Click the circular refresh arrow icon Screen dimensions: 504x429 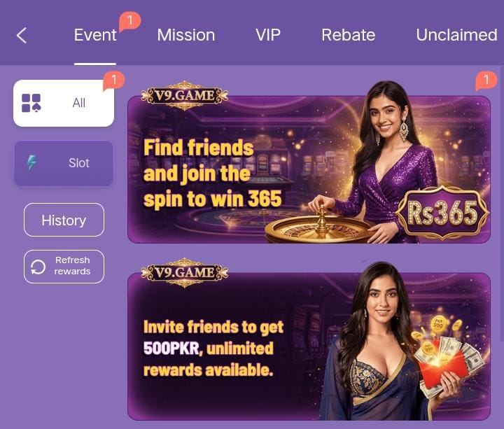(x=38, y=267)
